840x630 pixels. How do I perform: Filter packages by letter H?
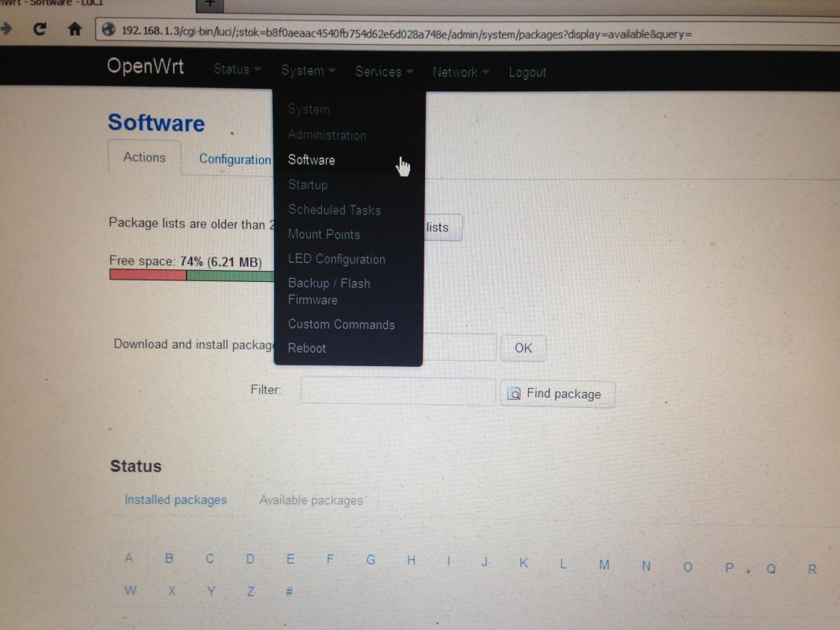click(411, 561)
